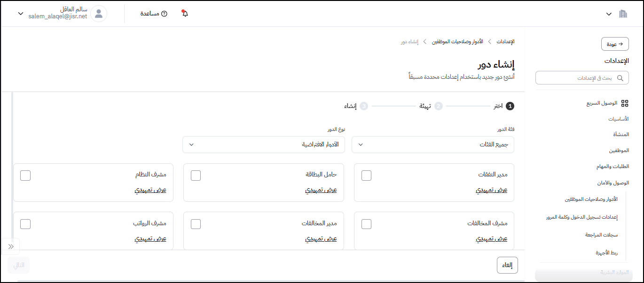The height and width of the screenshot is (283, 644).
Task: Tick the مشرف النظام role checkbox
Action: (25, 176)
